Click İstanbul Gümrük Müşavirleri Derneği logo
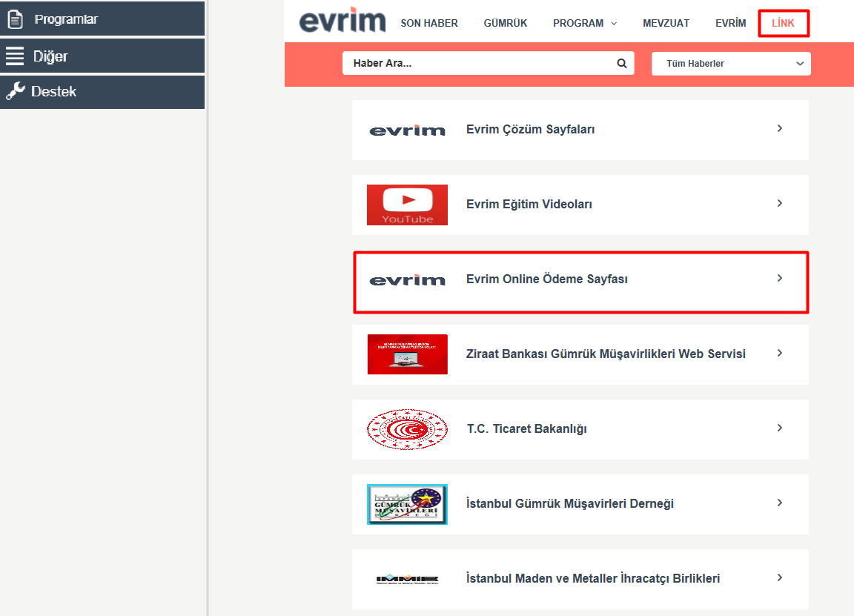 pyautogui.click(x=408, y=504)
